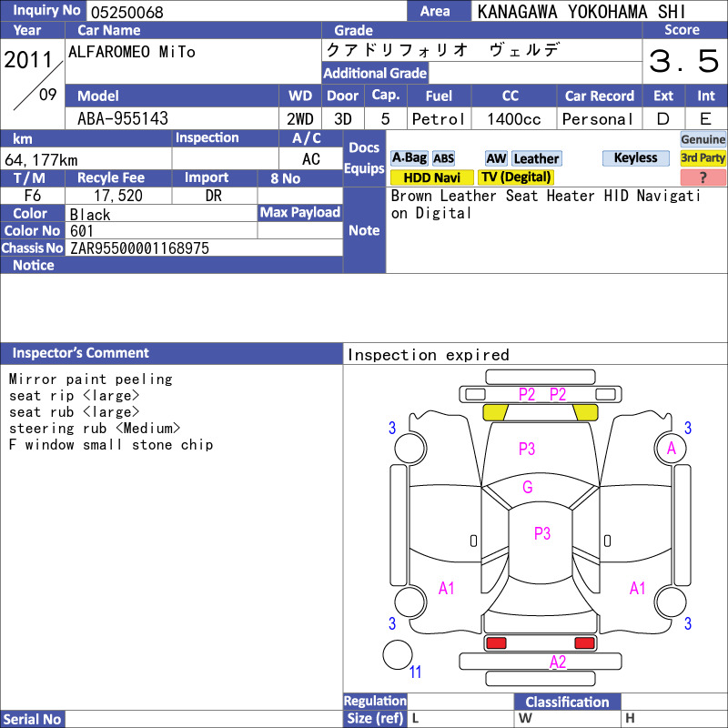
Task: Select the Additional Grade header
Action: 375,73
